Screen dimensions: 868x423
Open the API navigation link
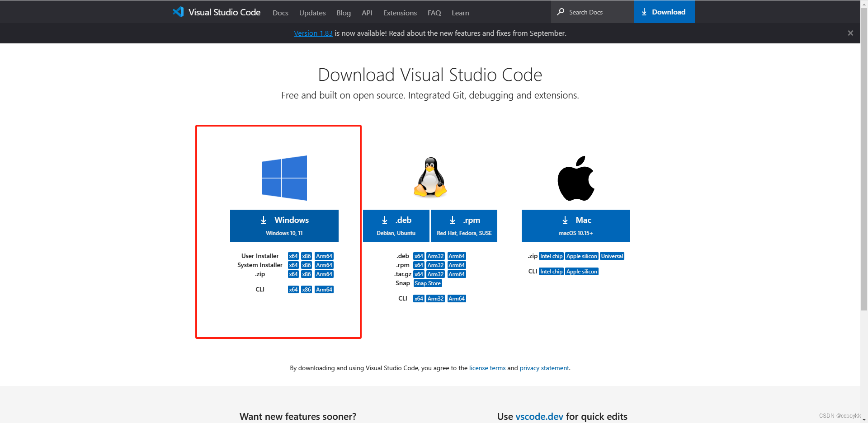point(367,13)
